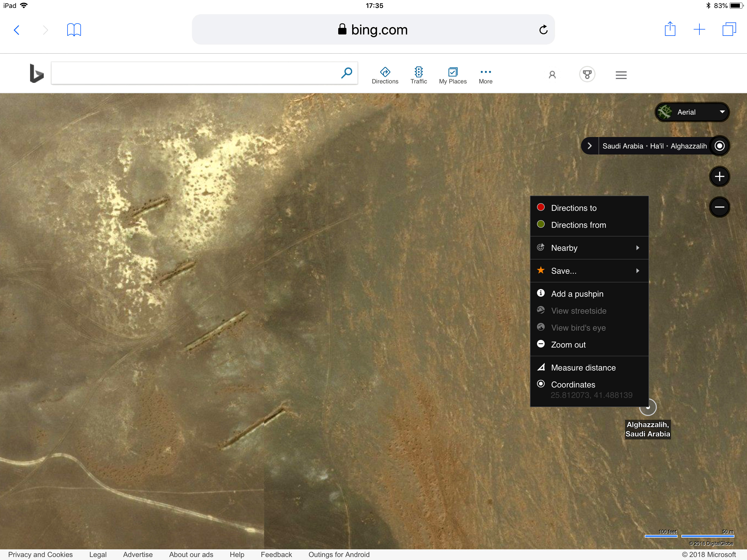Open the Bing Rewards trophy icon
747x560 pixels.
click(587, 74)
